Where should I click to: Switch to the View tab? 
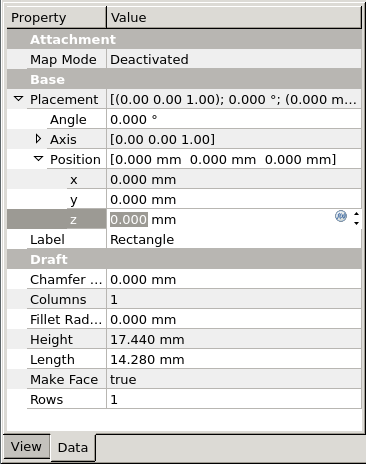(26, 446)
